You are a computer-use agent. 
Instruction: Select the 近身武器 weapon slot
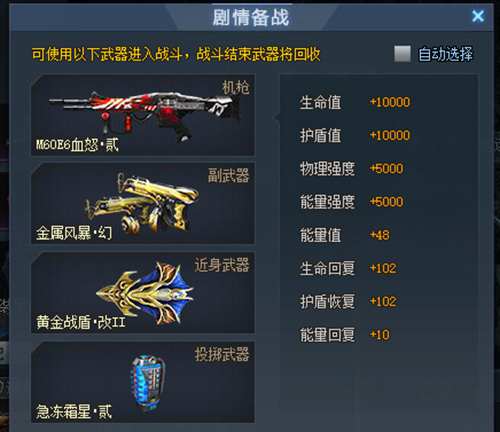click(x=143, y=293)
